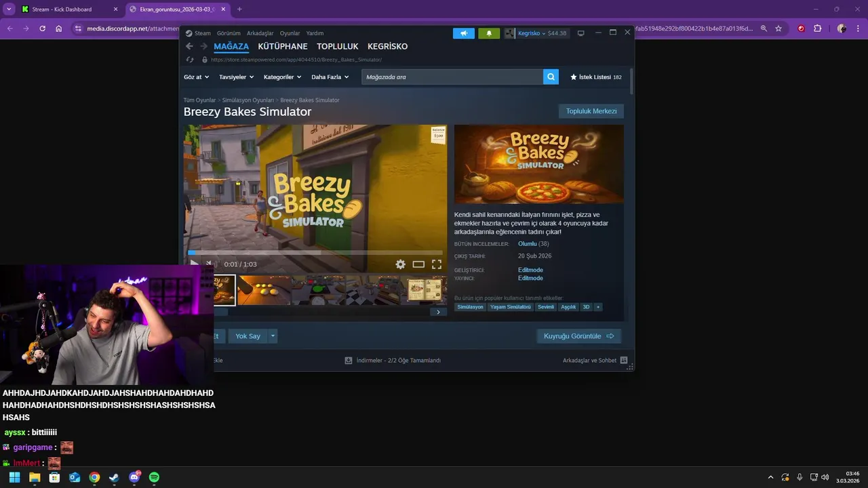
Task: Click into the Mağazada ara search field
Action: (452, 77)
